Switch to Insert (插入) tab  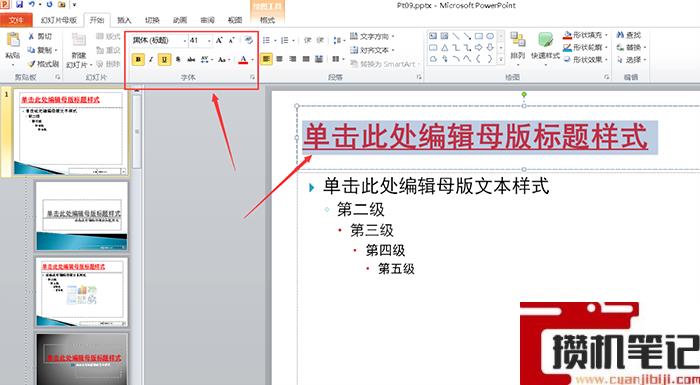tap(124, 20)
